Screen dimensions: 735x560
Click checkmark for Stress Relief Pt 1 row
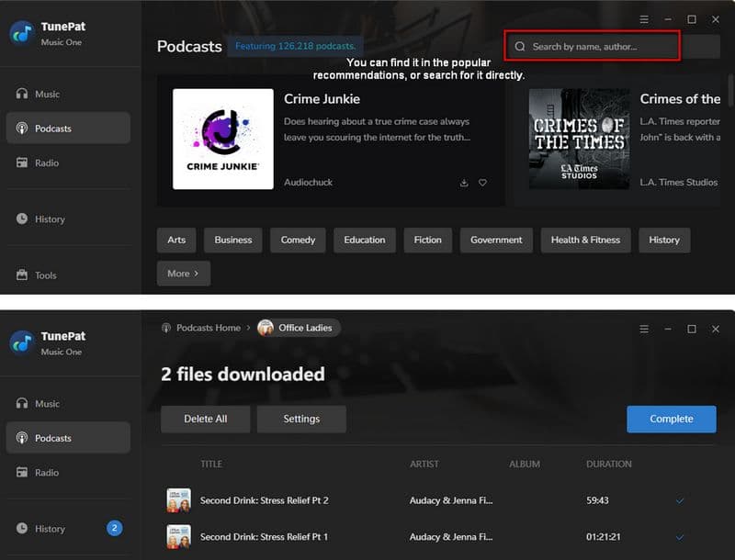(679, 537)
